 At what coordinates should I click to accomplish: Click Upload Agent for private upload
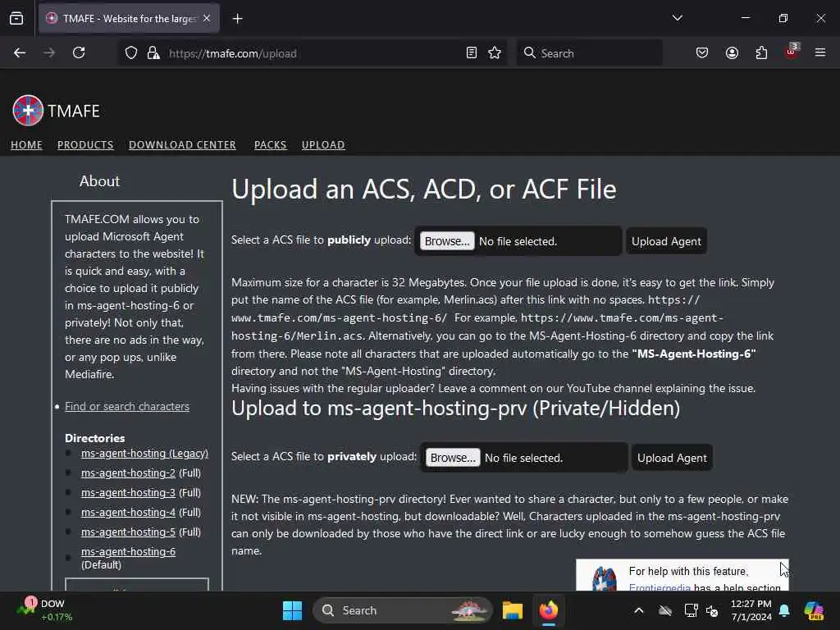tap(672, 458)
